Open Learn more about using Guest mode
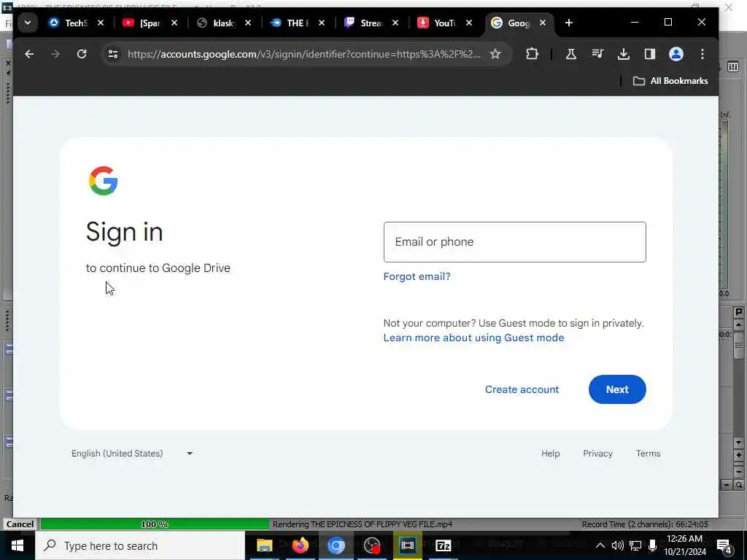Image resolution: width=747 pixels, height=560 pixels. coord(473,338)
